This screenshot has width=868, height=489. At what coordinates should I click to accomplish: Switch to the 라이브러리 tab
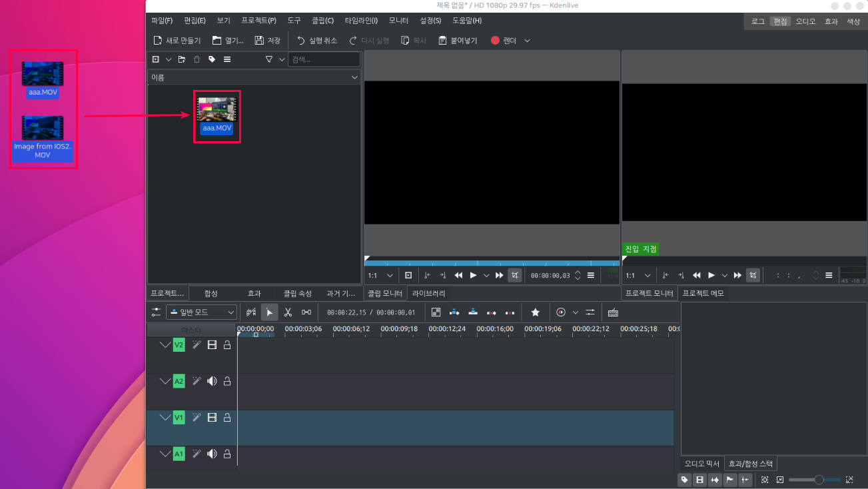[x=428, y=293]
